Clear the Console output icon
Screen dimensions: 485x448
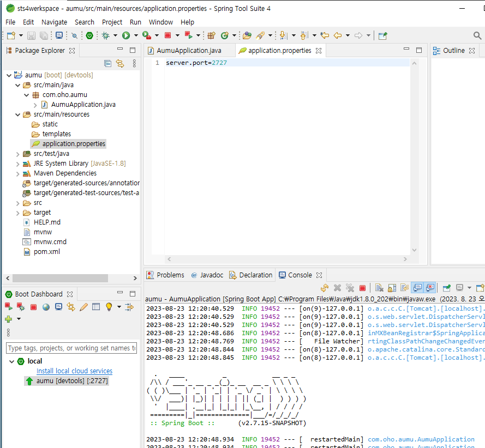point(379,288)
